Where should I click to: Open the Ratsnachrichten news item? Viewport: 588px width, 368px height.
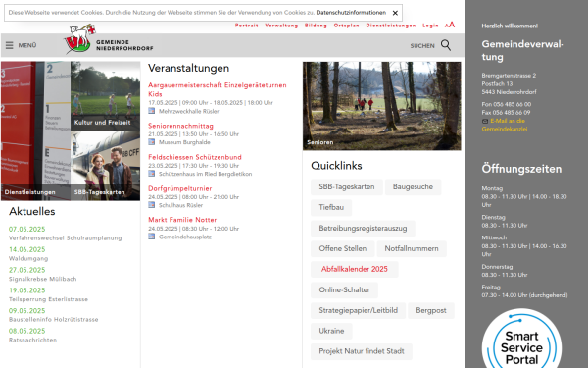33,340
